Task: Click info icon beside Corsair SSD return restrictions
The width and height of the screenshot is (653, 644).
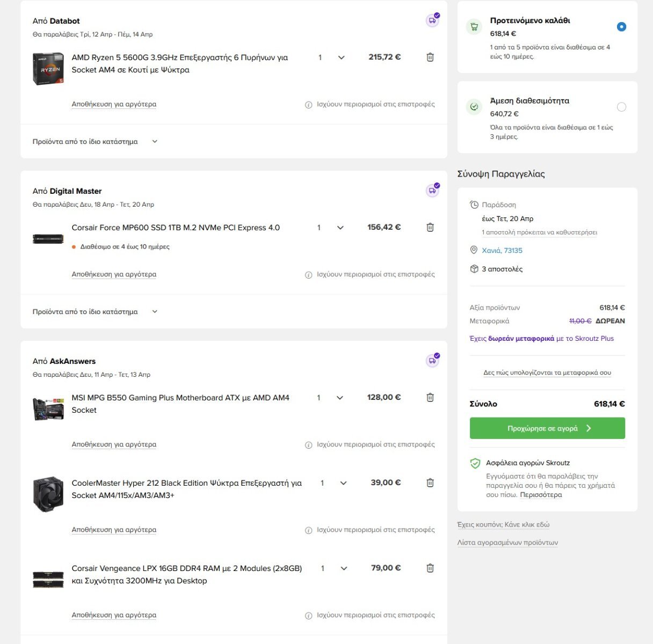Action: tap(308, 275)
